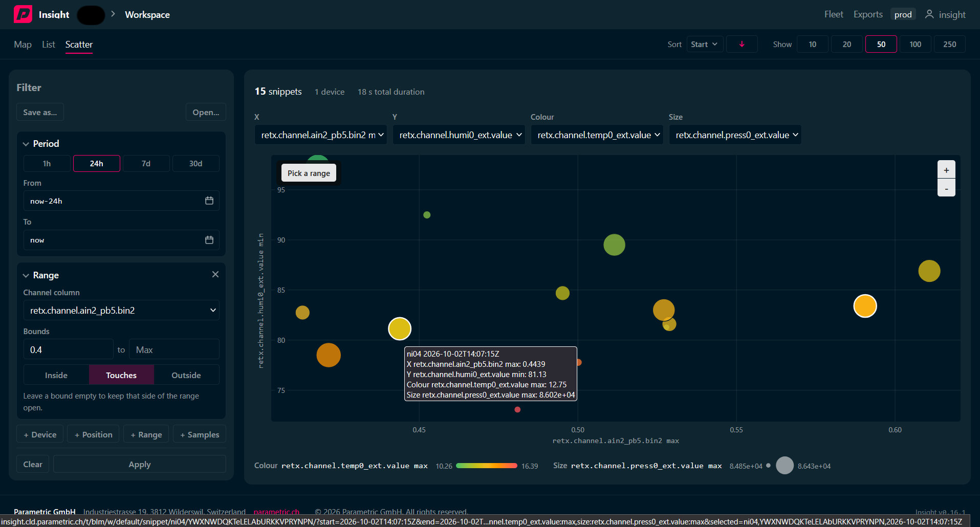Viewport: 980px width, 527px height.
Task: Click the colour gradient legend bar
Action: [486, 466]
